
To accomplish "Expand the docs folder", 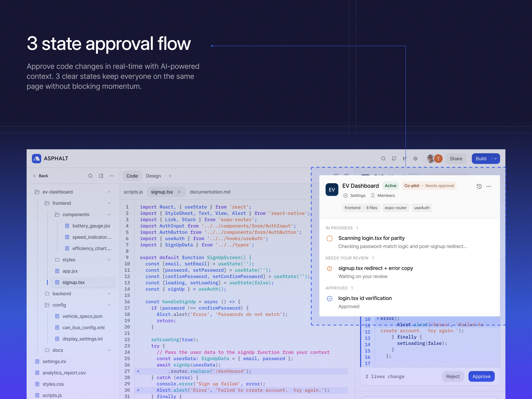I will (109, 350).
